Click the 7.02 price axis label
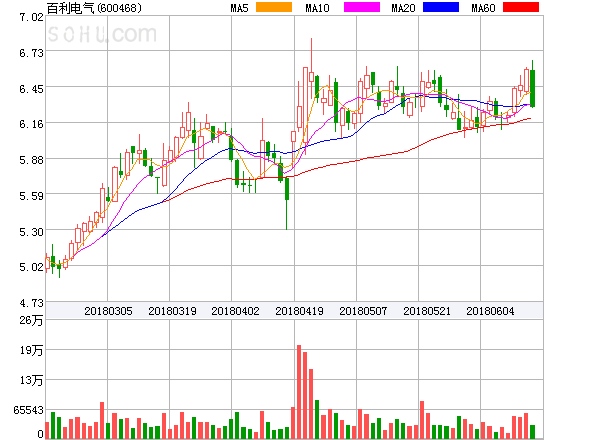Screen dimensions: 600x440 pos(31,17)
